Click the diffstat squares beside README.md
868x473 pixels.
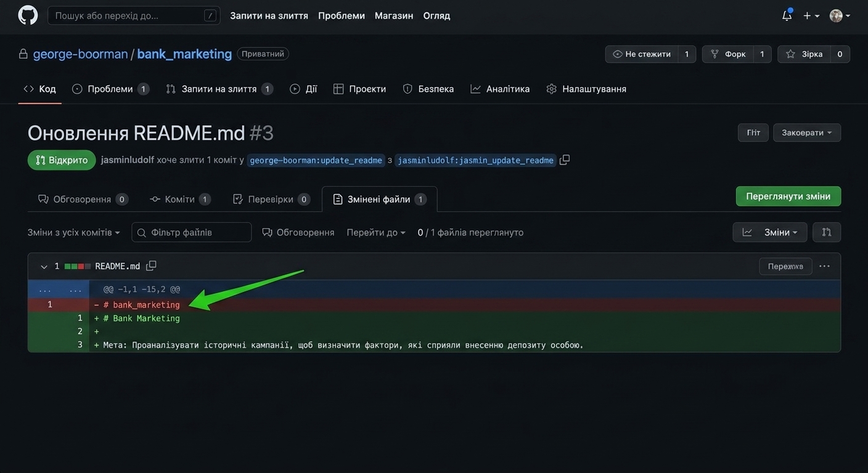pos(78,267)
